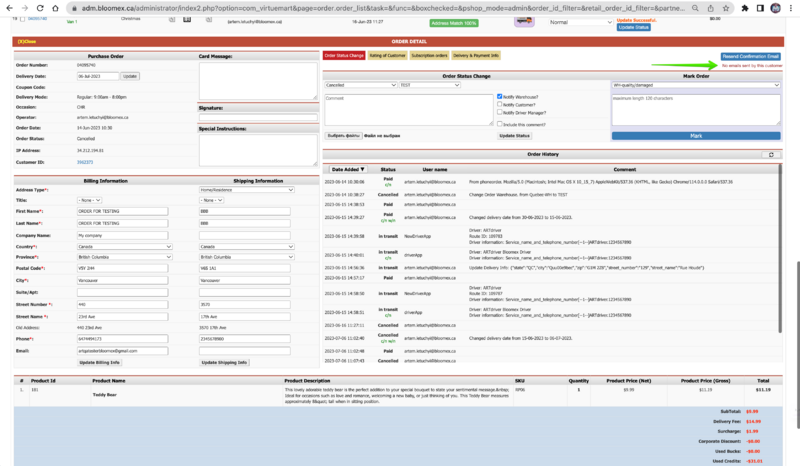This screenshot has height=466, width=800.
Task: Switch to the Rating of Customer tab
Action: tap(387, 56)
